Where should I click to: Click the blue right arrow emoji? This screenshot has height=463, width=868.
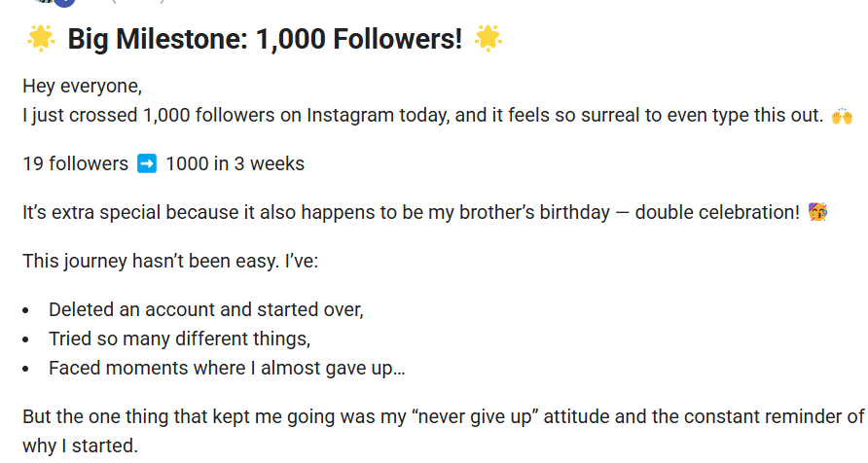click(147, 163)
